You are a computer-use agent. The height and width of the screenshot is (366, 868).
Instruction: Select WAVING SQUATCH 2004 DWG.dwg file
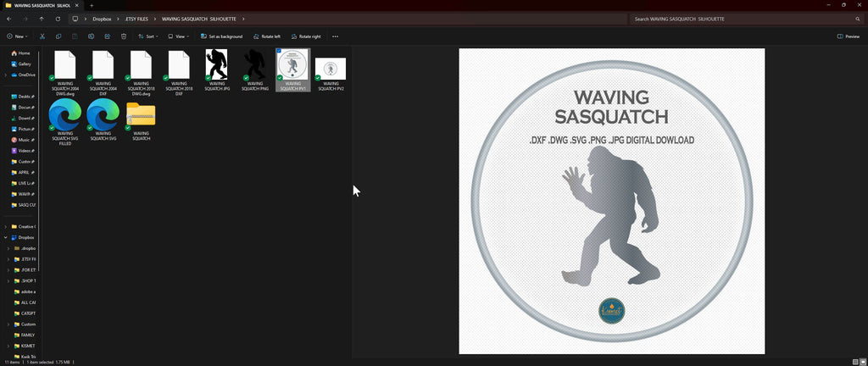coord(64,72)
